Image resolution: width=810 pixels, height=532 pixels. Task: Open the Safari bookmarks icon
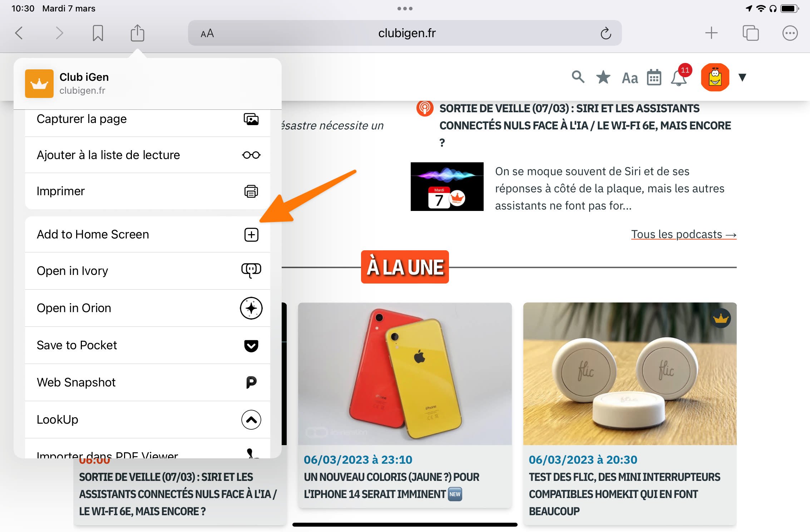coord(98,33)
